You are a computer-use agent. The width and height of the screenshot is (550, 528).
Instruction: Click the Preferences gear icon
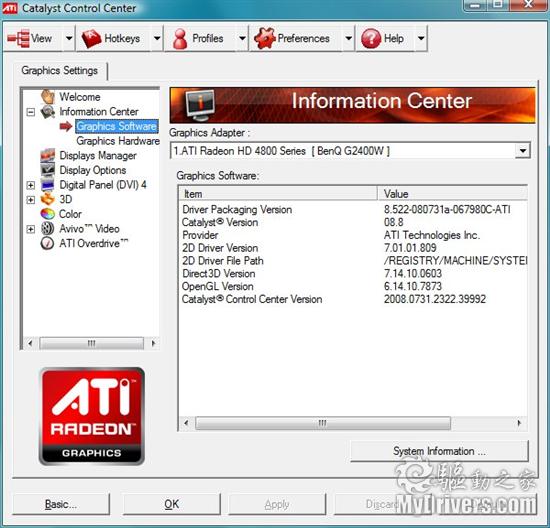(x=264, y=38)
